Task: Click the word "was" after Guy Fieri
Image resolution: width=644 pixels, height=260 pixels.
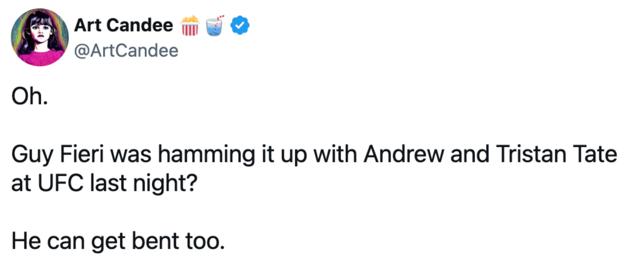Action: (x=131, y=155)
